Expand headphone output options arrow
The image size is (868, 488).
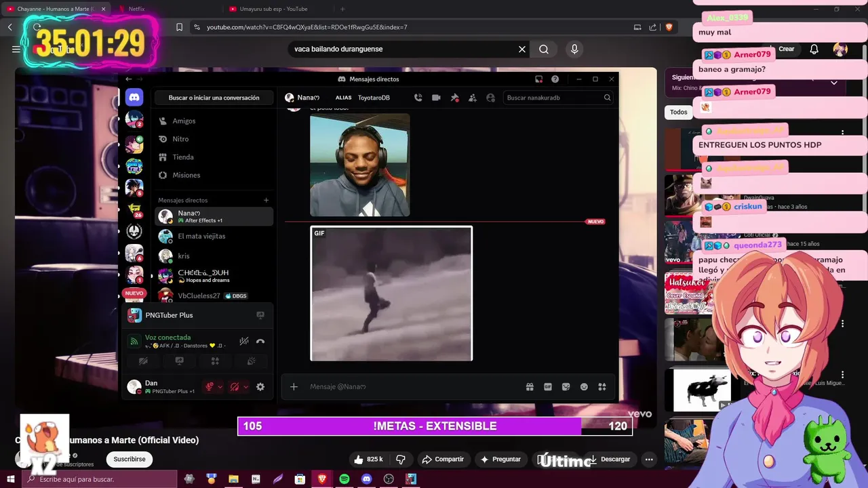[x=245, y=387]
